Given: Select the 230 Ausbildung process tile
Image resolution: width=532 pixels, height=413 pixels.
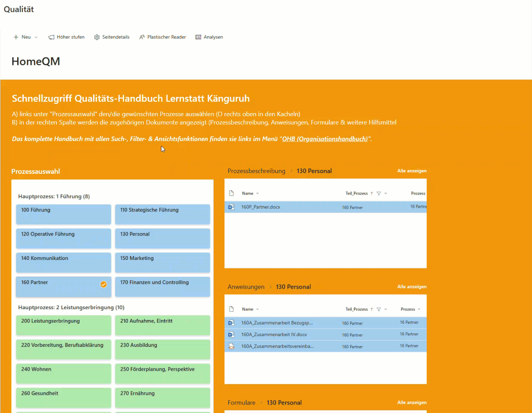Looking at the screenshot, I should pyautogui.click(x=162, y=349).
